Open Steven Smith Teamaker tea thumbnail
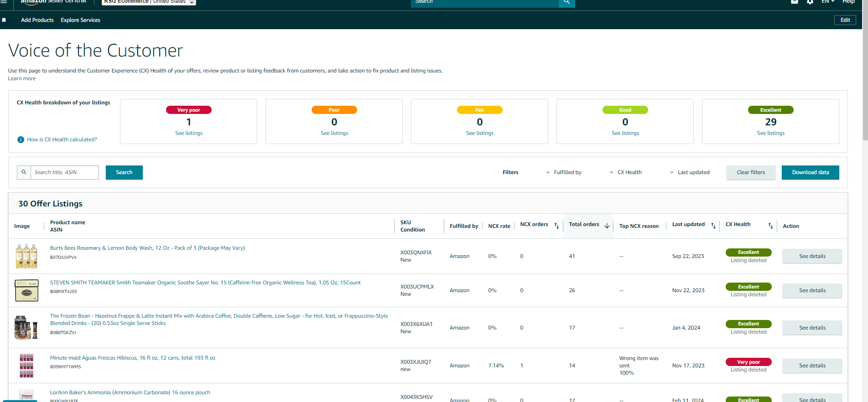 pyautogui.click(x=26, y=290)
